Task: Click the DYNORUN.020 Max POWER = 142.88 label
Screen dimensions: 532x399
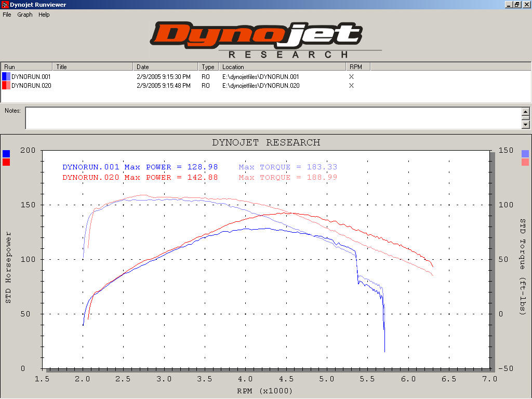Action: 140,178
